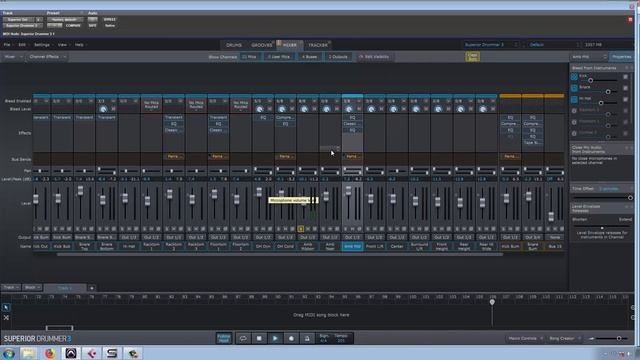Open the Edit menu
This screenshot has height=360, width=640.
click(22, 44)
